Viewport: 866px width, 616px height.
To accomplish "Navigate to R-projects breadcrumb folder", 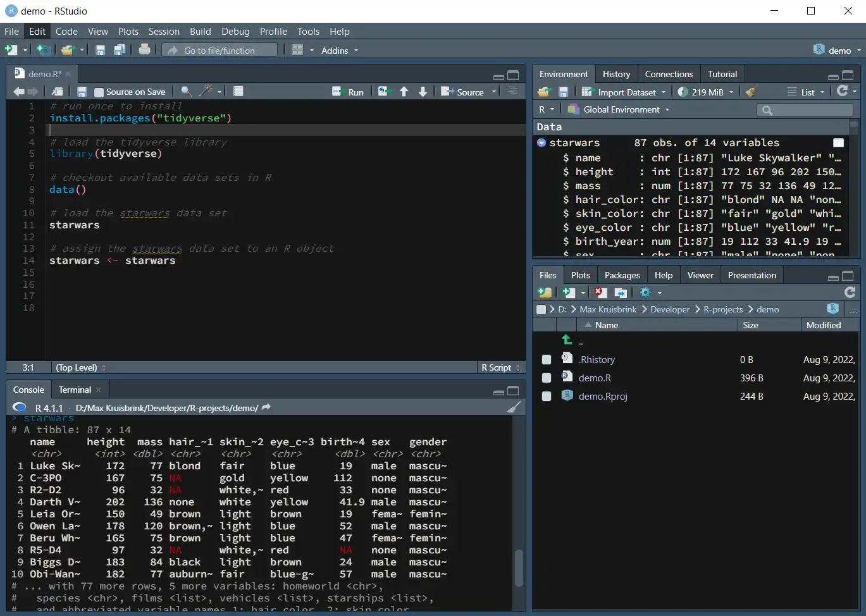I will pos(723,309).
